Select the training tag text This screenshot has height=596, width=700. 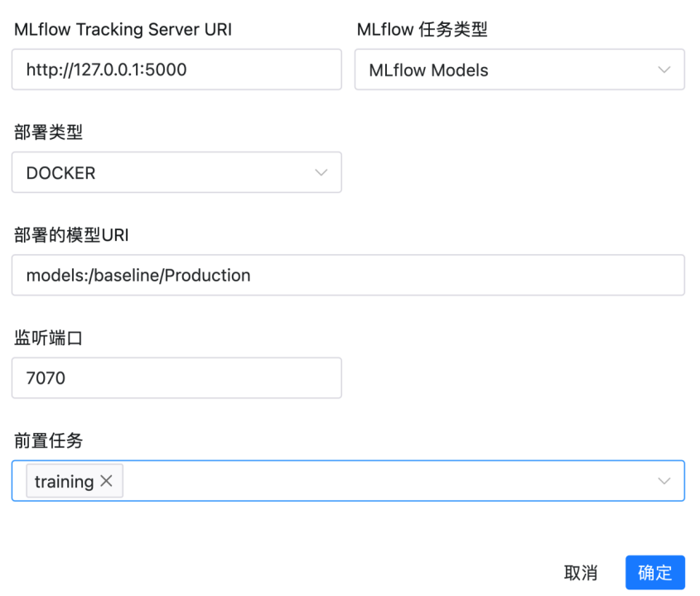point(64,481)
